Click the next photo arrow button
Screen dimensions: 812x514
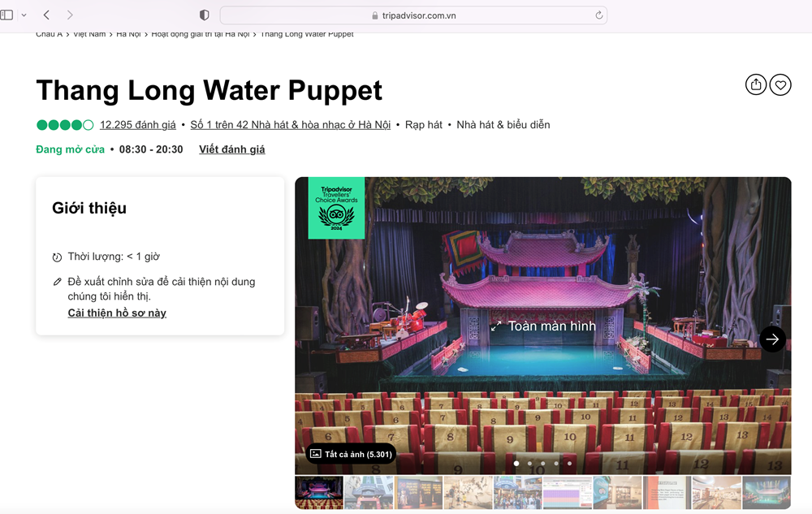click(772, 339)
